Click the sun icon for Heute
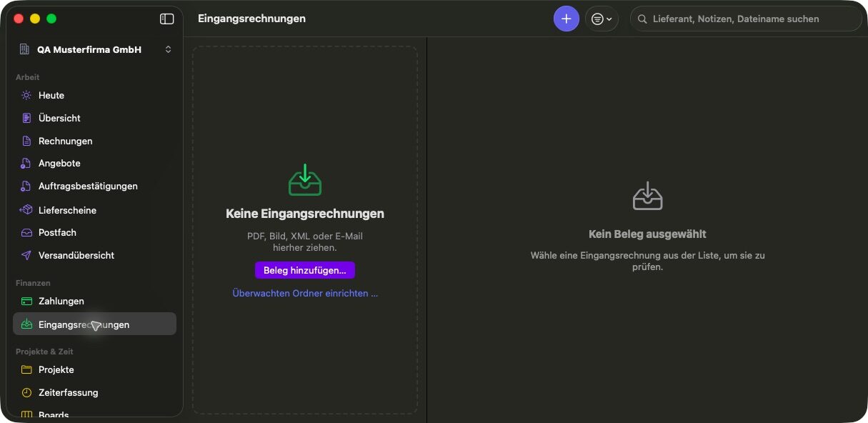868x423 pixels. tap(26, 95)
